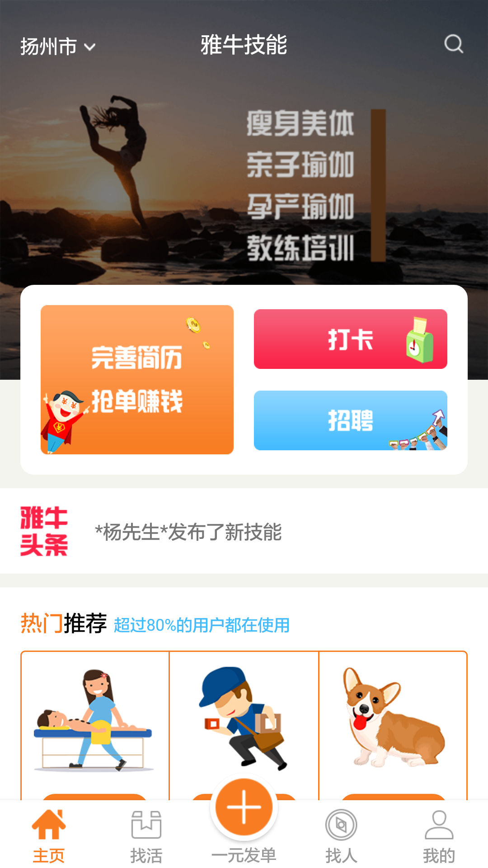Tap the 雅牛头条 logo
The height and width of the screenshot is (868, 488).
(44, 531)
